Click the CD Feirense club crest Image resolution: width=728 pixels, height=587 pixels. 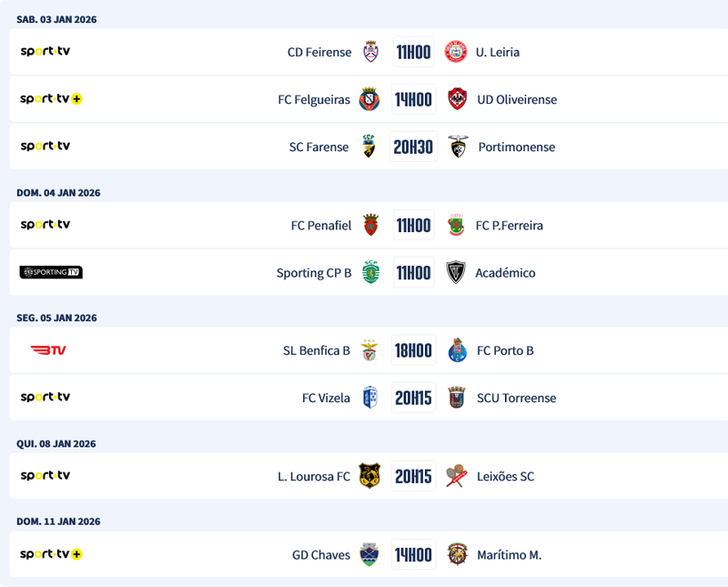[370, 52]
